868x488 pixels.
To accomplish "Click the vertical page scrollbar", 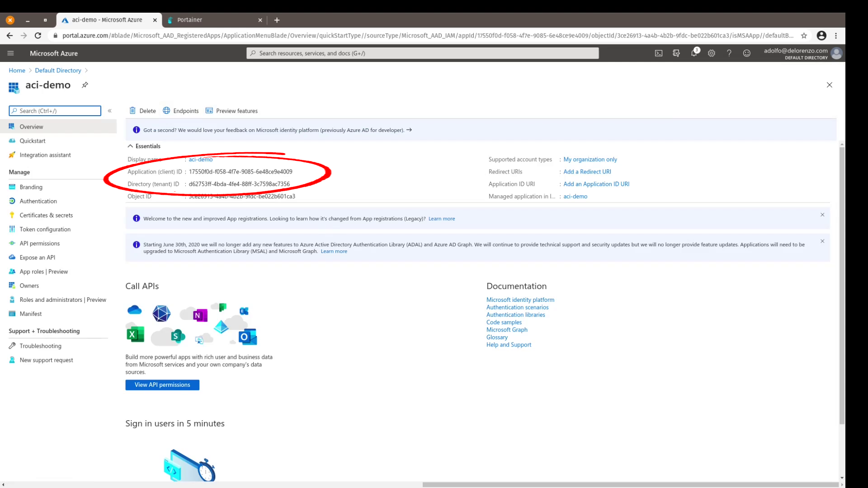I will 842,285.
